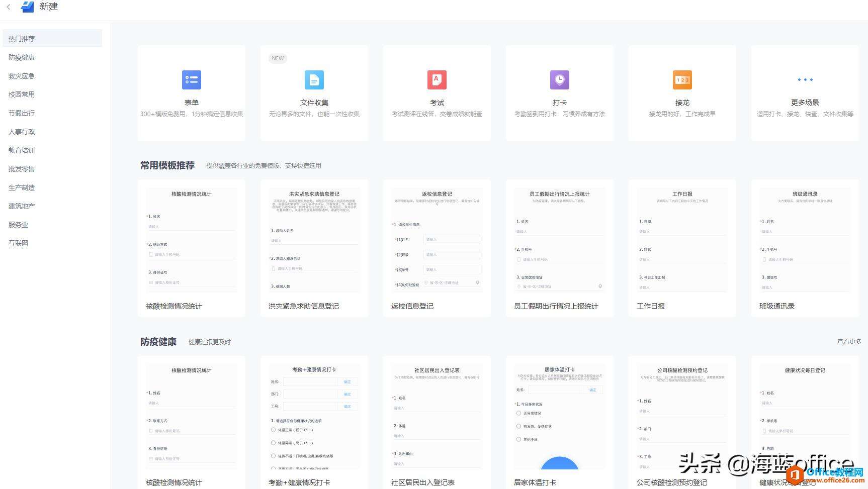This screenshot has width=868, height=489.
Task: Open 洪灾紧急求助信息登记 template thumbnail
Action: point(314,240)
